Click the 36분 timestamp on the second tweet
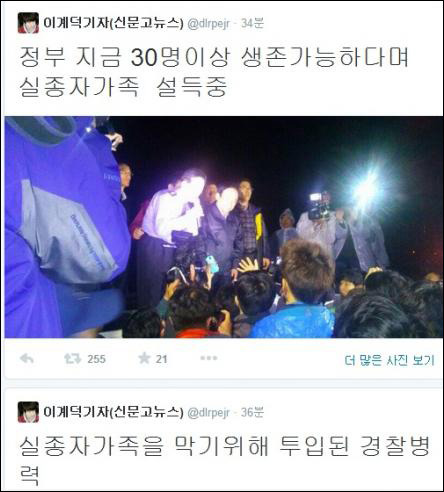The width and height of the screenshot is (444, 492). (x=252, y=412)
